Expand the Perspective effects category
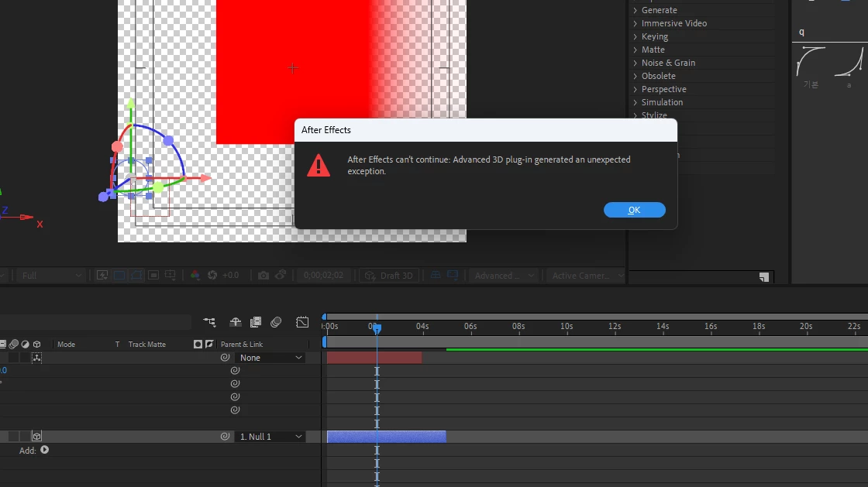This screenshot has width=868, height=487. [x=635, y=89]
